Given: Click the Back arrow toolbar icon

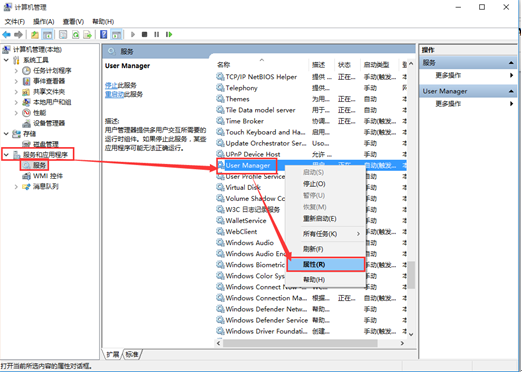Looking at the screenshot, I should click(6, 34).
